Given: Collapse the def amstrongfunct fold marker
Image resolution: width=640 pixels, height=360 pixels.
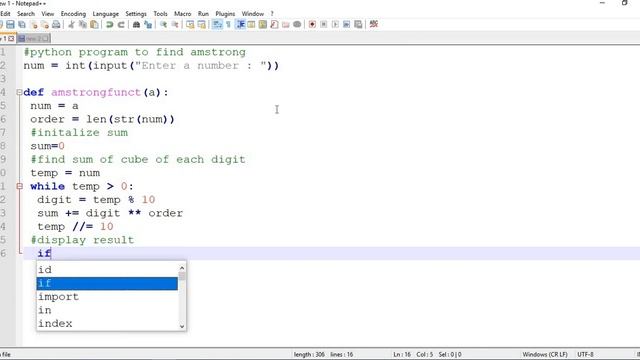Looking at the screenshot, I should click(x=19, y=92).
